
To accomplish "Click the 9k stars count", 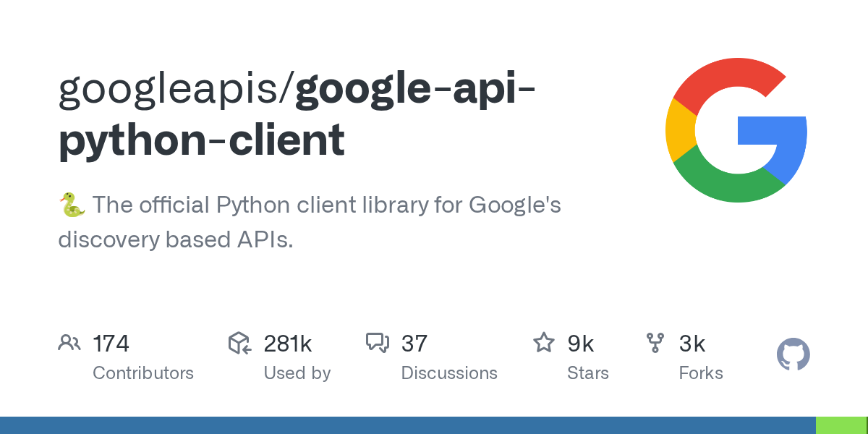I will point(581,344).
